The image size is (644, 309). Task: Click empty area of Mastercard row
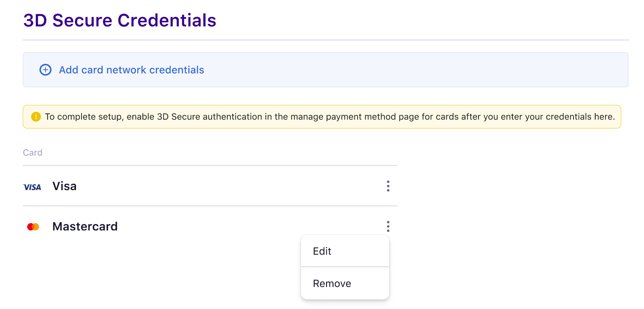[x=228, y=226]
